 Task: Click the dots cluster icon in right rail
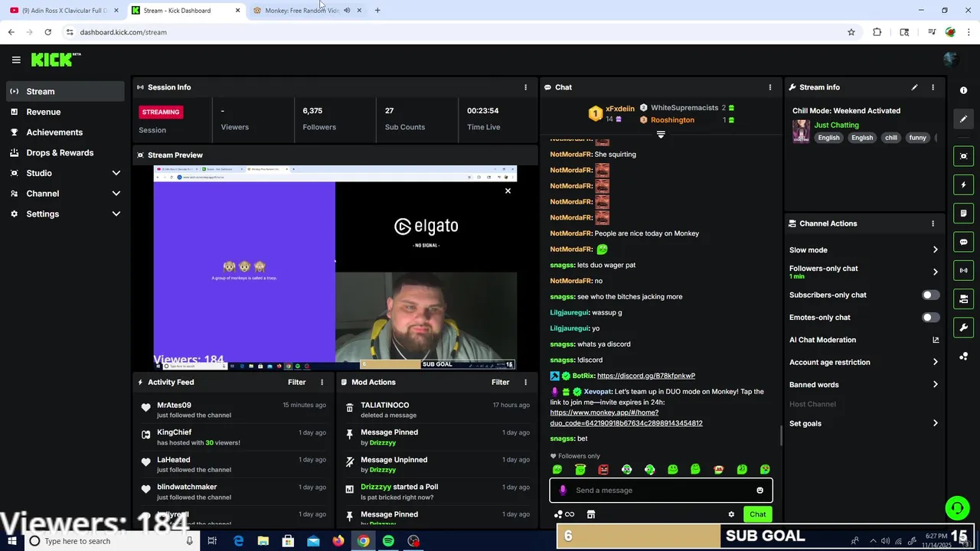click(x=964, y=356)
